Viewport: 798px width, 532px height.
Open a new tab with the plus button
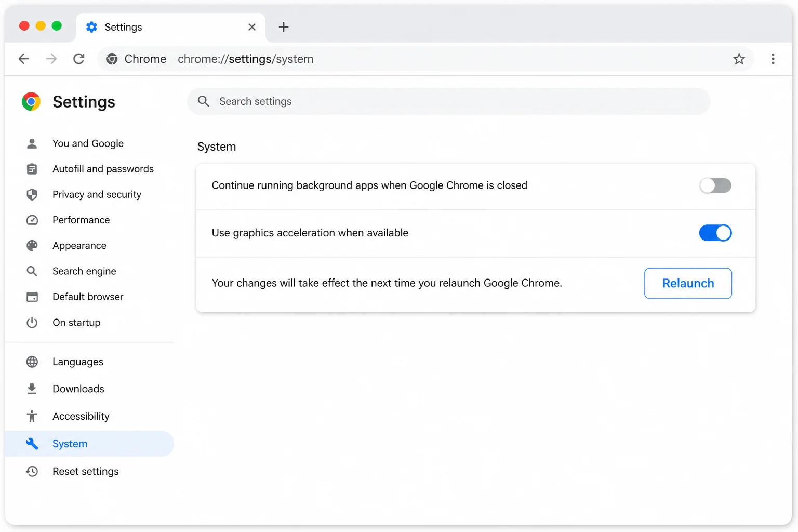pyautogui.click(x=284, y=27)
